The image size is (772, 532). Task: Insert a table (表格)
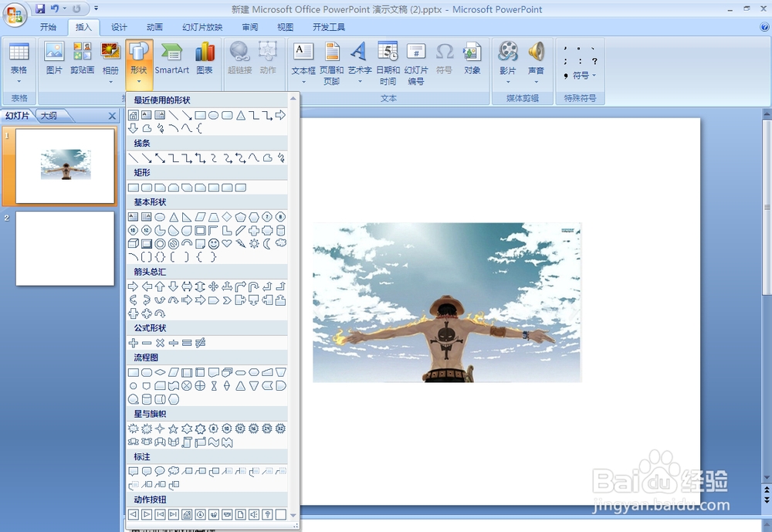[x=19, y=64]
